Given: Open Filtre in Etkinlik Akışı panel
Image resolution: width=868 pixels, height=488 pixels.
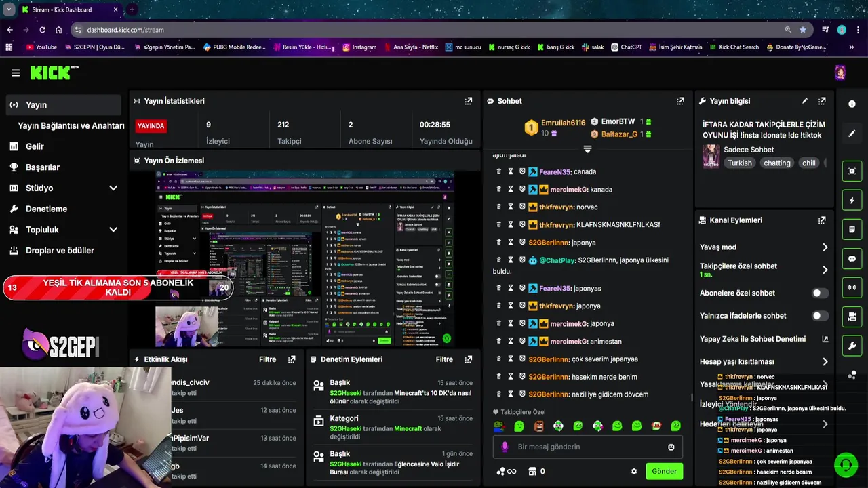Looking at the screenshot, I should click(267, 359).
